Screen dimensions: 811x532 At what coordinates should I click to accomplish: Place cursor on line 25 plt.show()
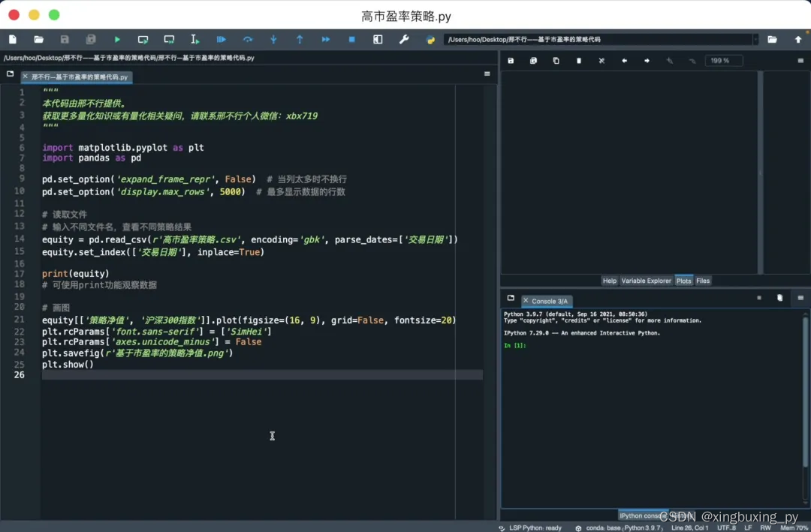click(x=68, y=365)
